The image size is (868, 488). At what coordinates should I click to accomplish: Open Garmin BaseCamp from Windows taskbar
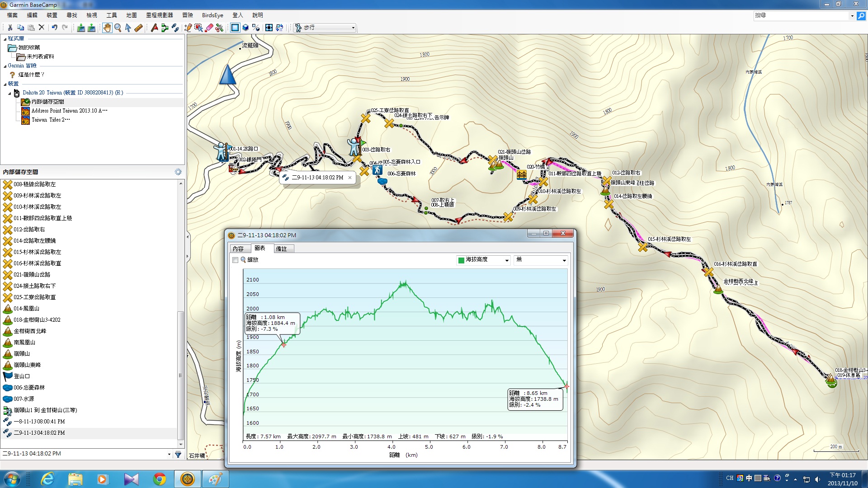pos(187,479)
